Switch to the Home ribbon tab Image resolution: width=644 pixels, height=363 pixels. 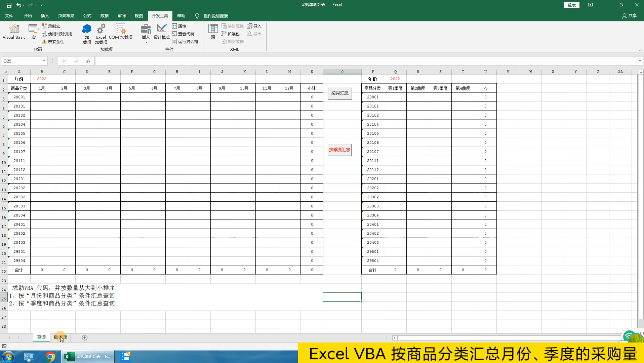[x=28, y=16]
